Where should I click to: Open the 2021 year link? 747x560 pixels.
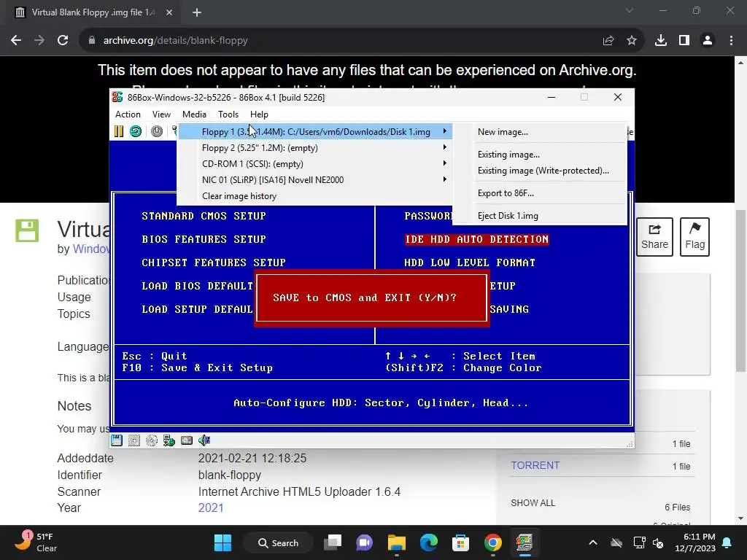[211, 507]
